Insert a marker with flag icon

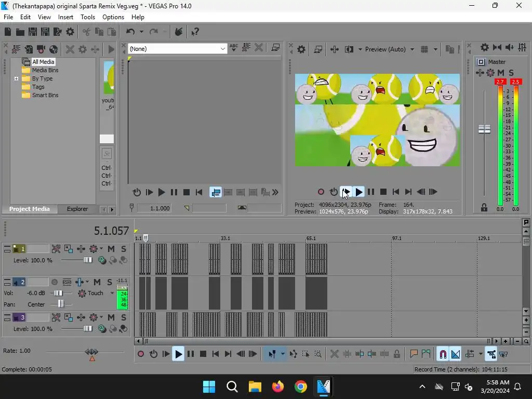coord(414,354)
